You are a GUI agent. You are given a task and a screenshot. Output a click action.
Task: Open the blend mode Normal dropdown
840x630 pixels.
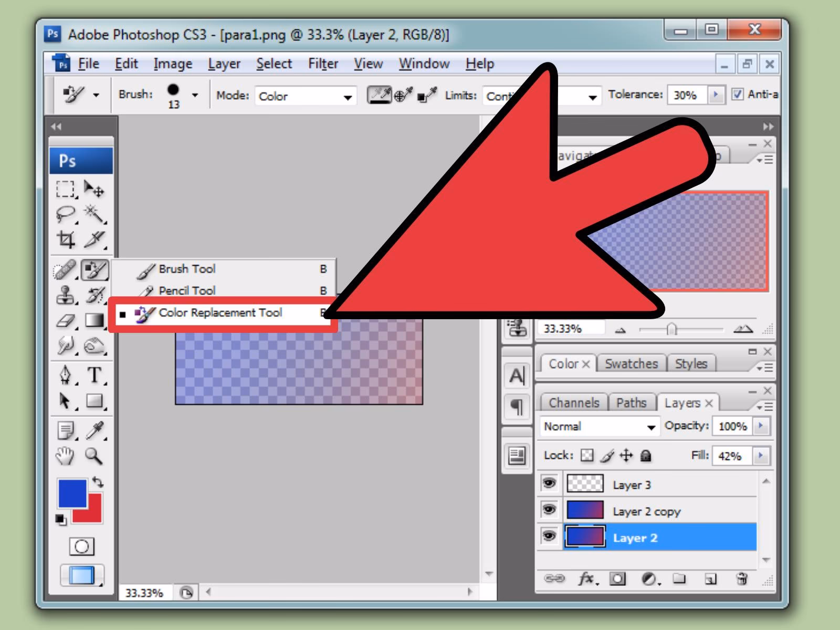[651, 426]
